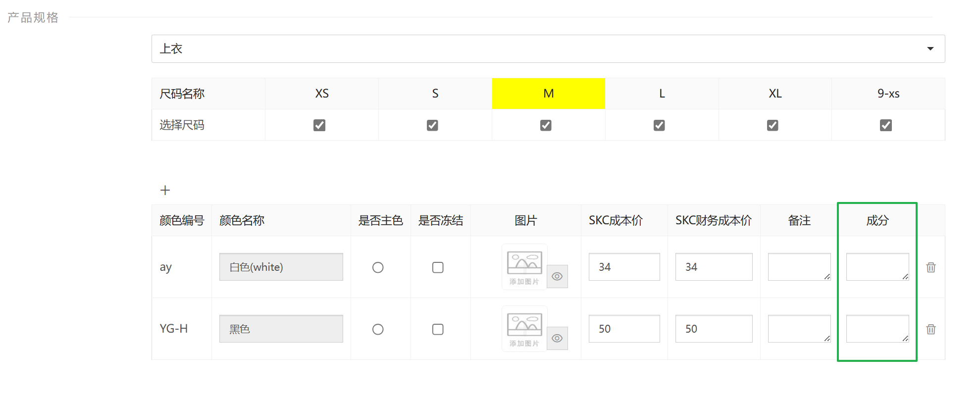Add image for the YG-H black row

pos(524,329)
